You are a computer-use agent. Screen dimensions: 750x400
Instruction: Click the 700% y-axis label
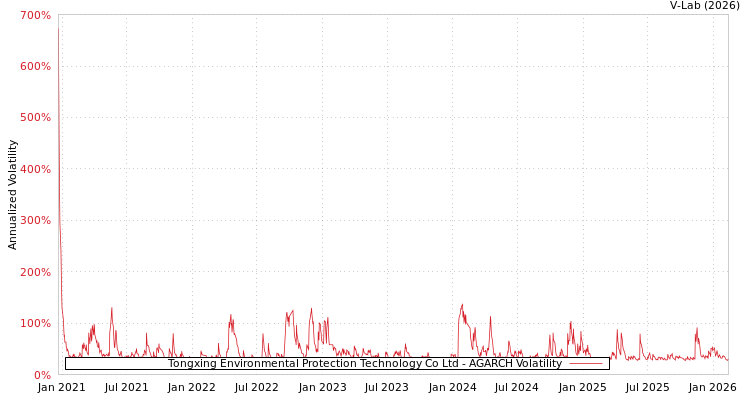[35, 15]
